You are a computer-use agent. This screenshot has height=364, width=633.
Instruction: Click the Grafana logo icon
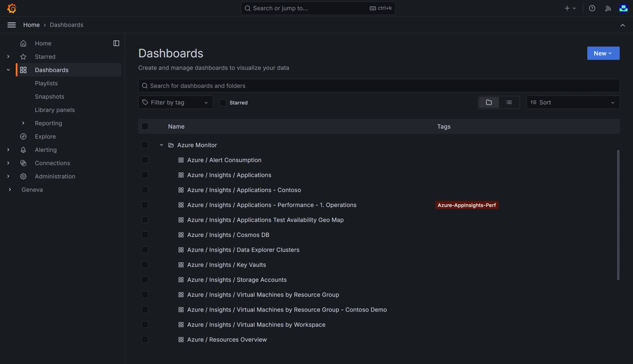(12, 8)
